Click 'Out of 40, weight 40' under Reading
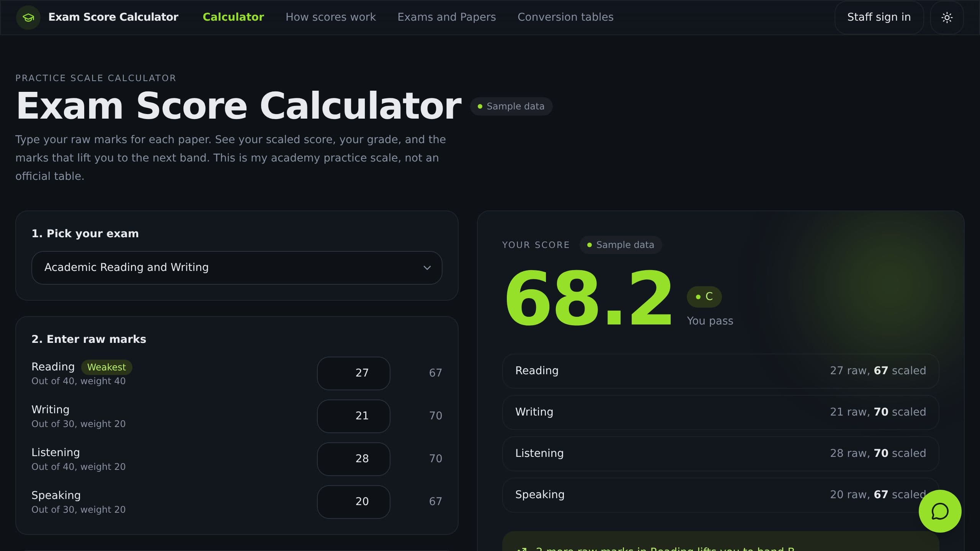This screenshot has width=980, height=551. [x=78, y=381]
